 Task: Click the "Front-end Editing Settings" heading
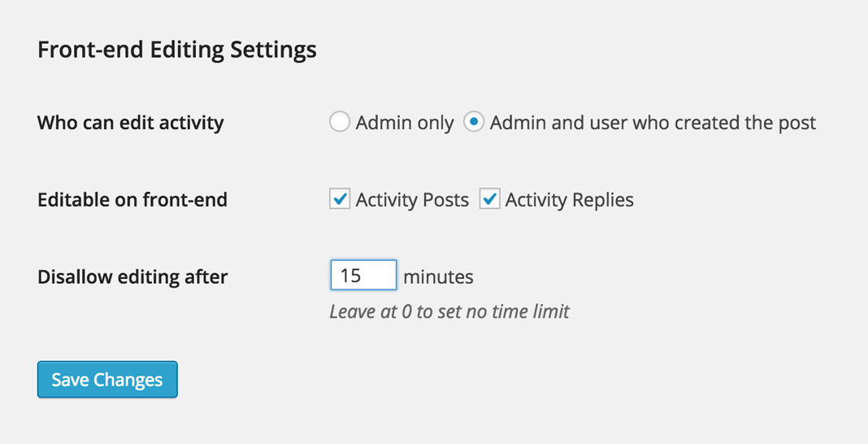pyautogui.click(x=177, y=50)
